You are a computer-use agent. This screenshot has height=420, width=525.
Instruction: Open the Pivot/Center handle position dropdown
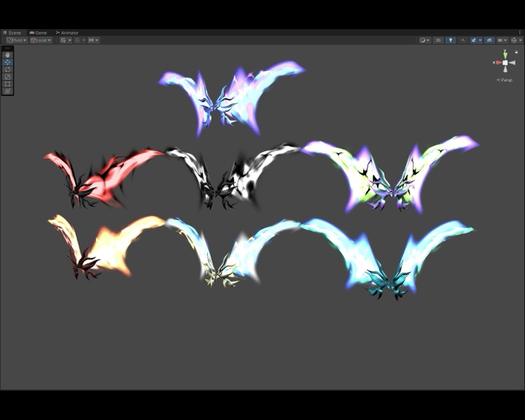pyautogui.click(x=16, y=40)
